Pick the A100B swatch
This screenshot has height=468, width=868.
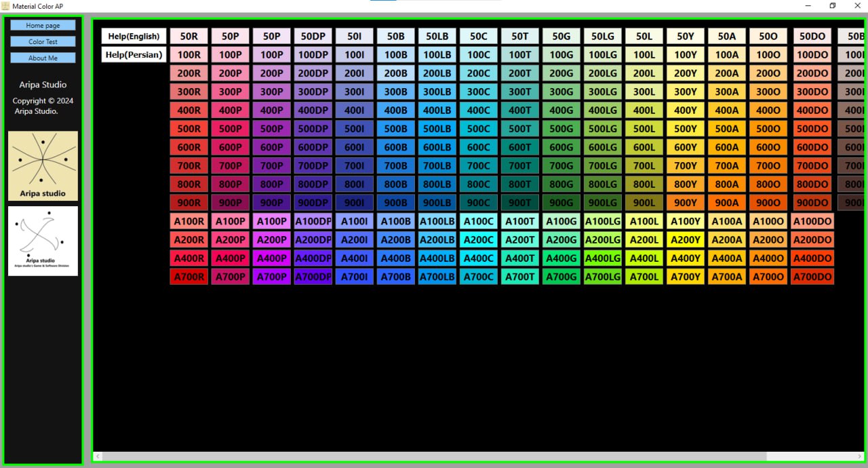tap(396, 220)
